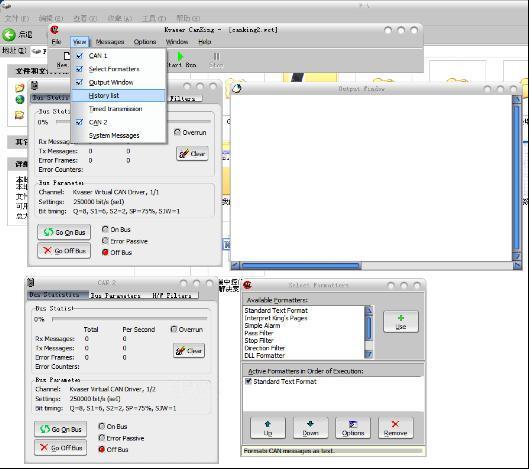Close the open View menu

point(80,42)
